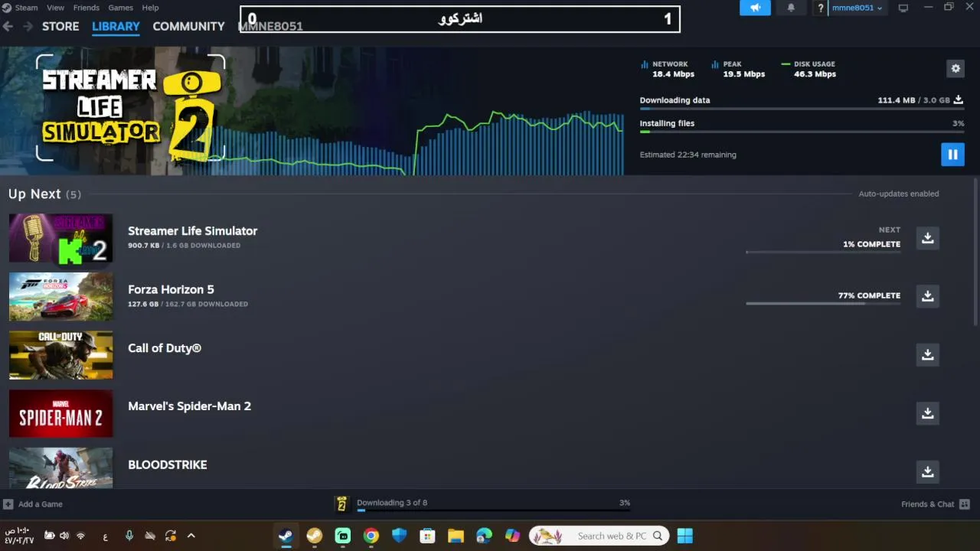
Task: Go forward with the right arrow
Action: point(28,26)
